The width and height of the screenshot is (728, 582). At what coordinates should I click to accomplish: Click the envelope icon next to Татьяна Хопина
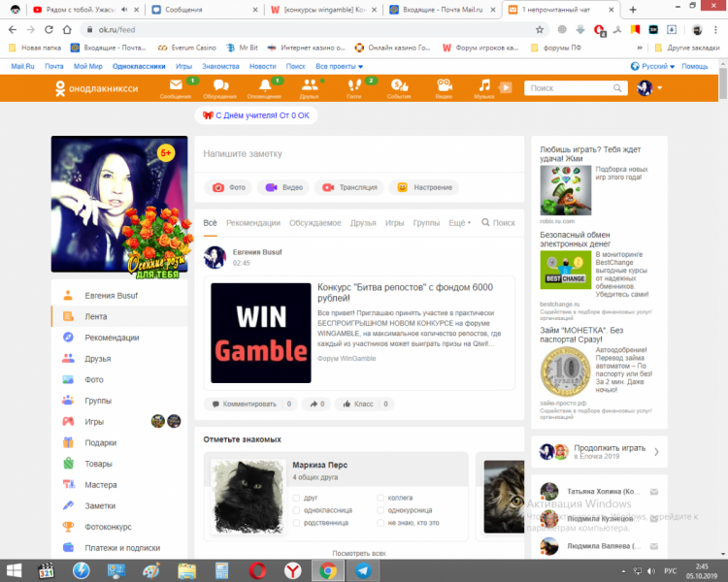click(x=654, y=492)
